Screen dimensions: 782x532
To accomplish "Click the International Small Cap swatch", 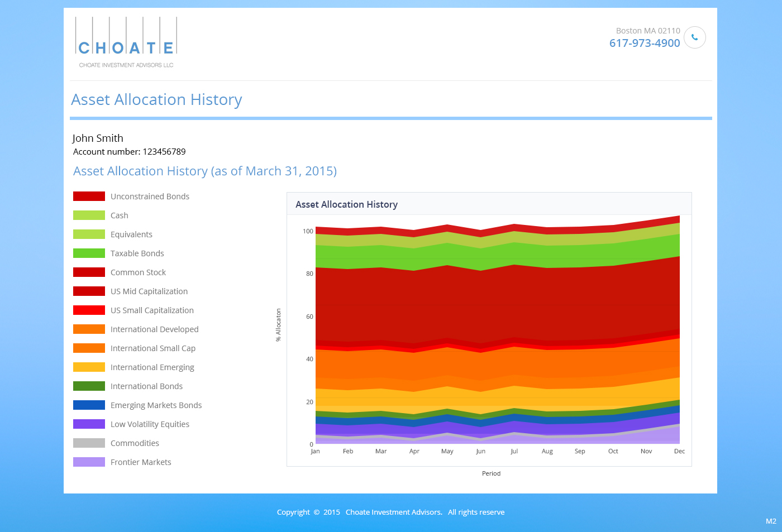I will [x=89, y=348].
